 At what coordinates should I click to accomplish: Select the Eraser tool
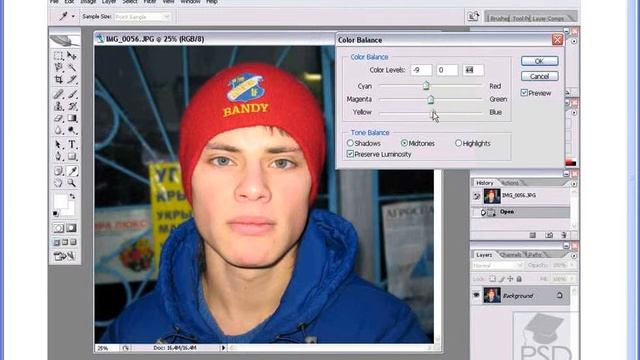coord(58,118)
